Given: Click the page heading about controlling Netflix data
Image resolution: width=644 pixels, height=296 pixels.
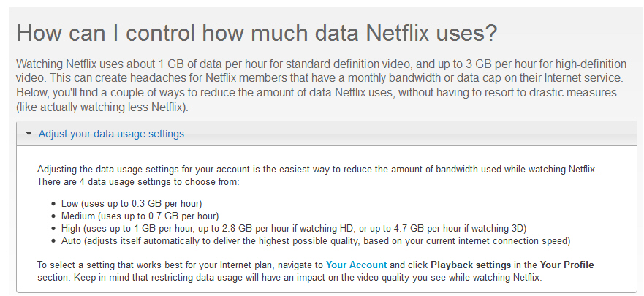Looking at the screenshot, I should click(x=257, y=33).
